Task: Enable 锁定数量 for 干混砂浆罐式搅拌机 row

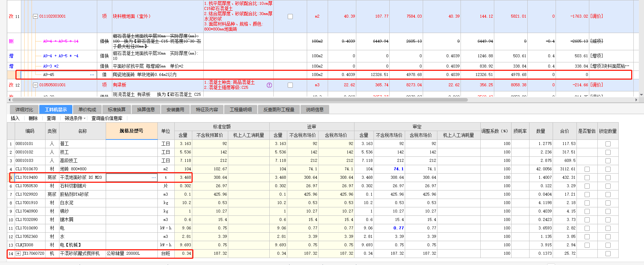Action: coord(608,254)
